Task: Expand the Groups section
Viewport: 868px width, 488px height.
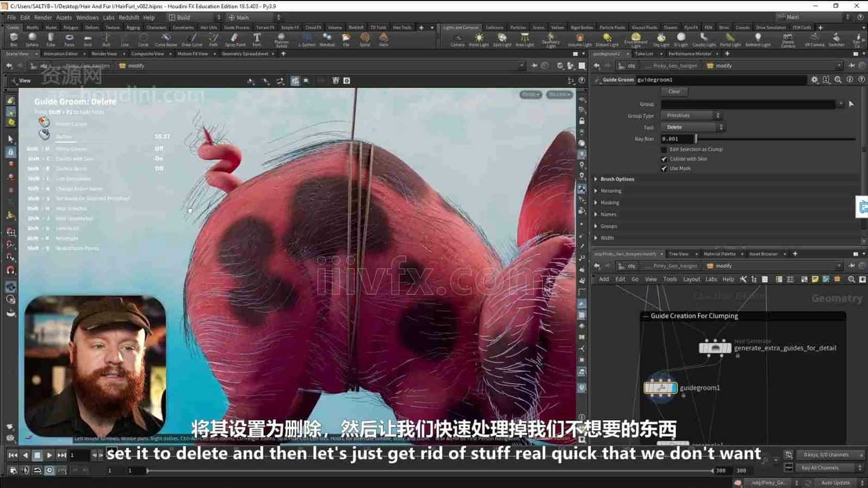Action: coord(608,227)
